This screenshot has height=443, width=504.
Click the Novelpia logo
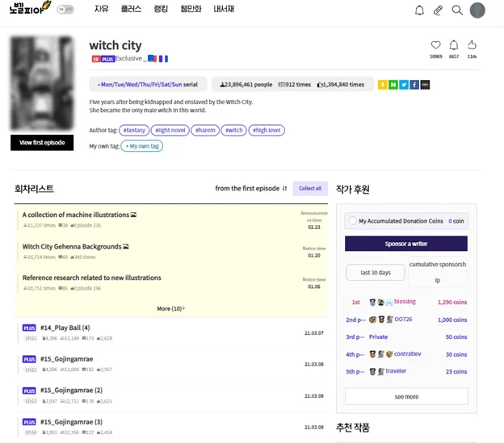[x=30, y=8]
